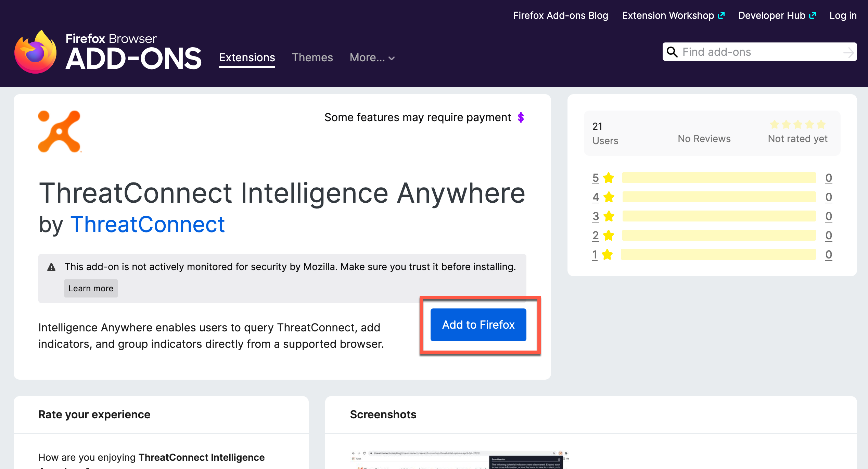Expand the More... dropdown menu
Screen dimensions: 868x469
pos(372,58)
